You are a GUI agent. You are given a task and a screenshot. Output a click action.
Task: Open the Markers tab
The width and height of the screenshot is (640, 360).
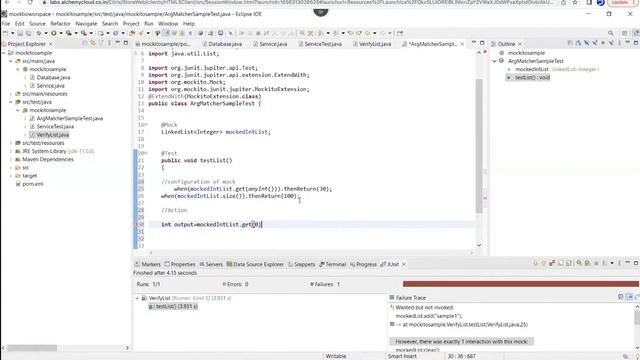coord(148,264)
